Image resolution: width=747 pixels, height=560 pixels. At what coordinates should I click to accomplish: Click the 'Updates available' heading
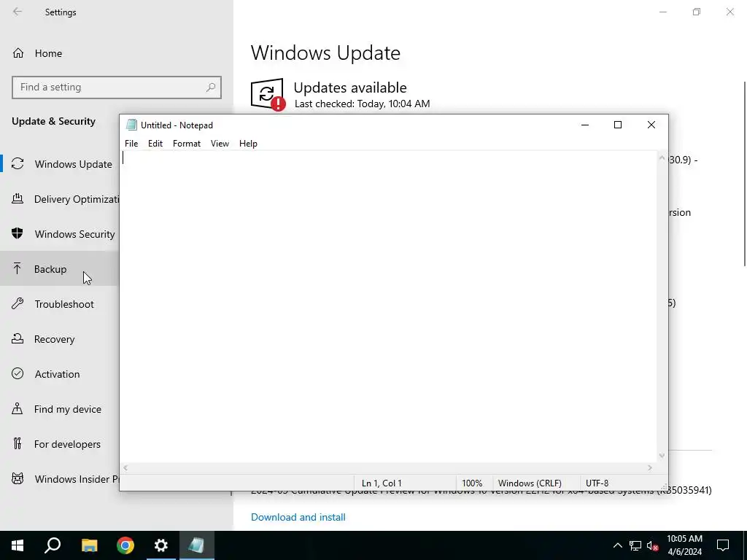pyautogui.click(x=350, y=87)
